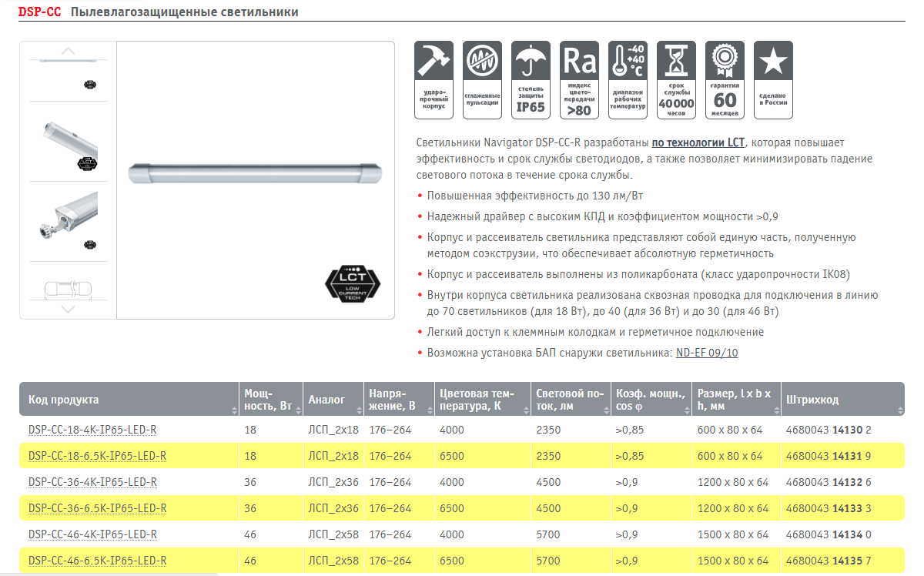Sort table by Код продукта column
Image resolution: width=924 pixels, height=576 pixels.
(x=129, y=400)
